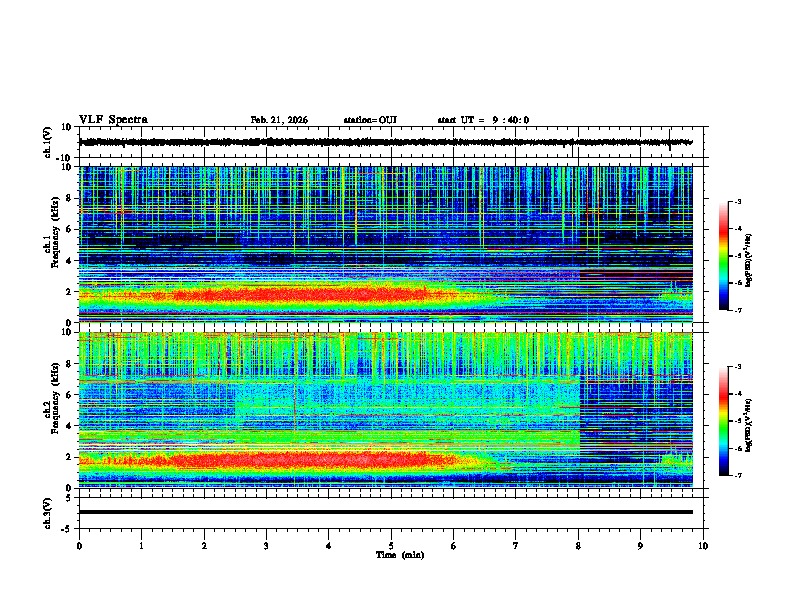Click the ch.1 color scale log(PSD) unit label
Viewport: 792px width, 612px height.
749,260
